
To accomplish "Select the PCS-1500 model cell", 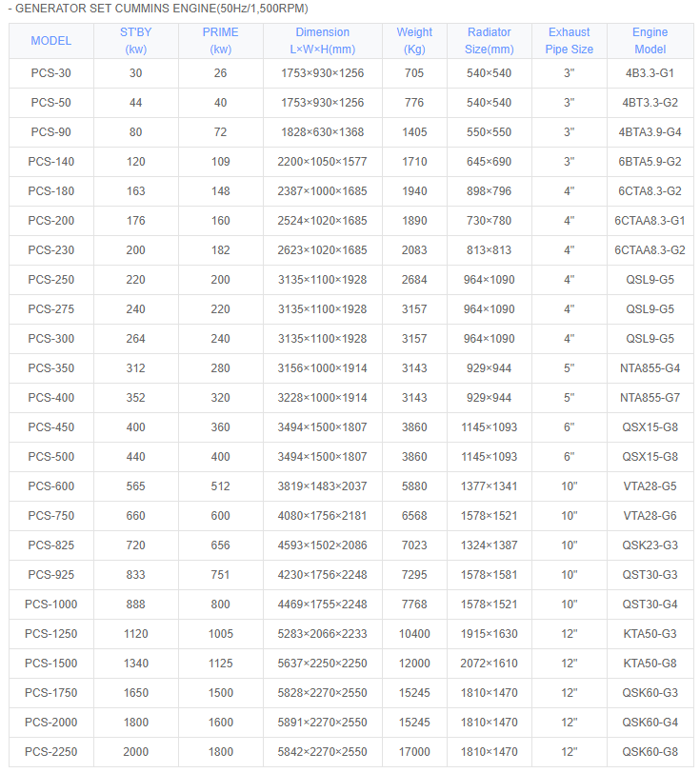I will [51, 664].
